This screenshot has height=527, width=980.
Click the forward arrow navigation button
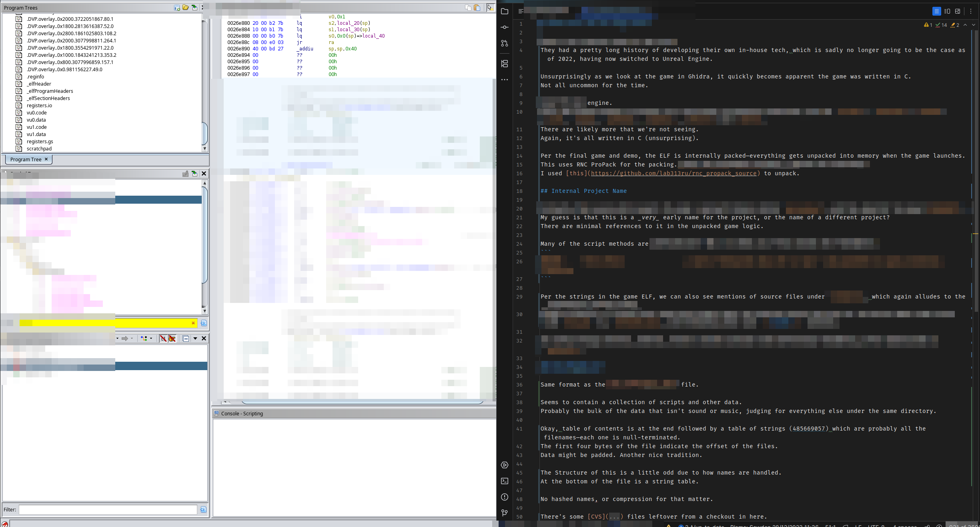click(125, 339)
